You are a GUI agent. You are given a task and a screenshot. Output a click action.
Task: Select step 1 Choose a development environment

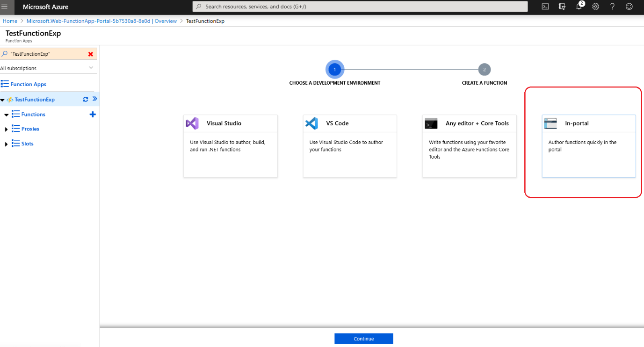[x=335, y=70]
